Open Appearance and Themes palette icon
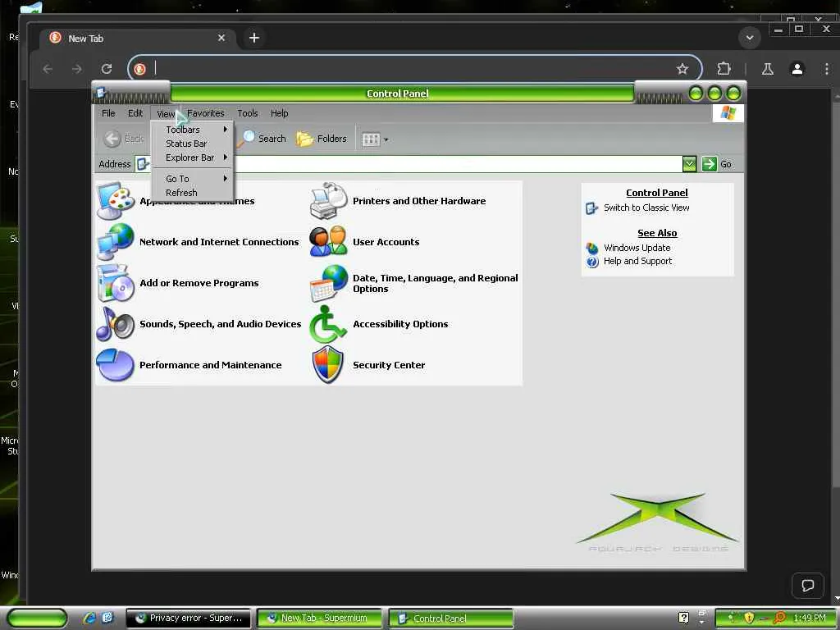840x630 pixels. [115, 201]
